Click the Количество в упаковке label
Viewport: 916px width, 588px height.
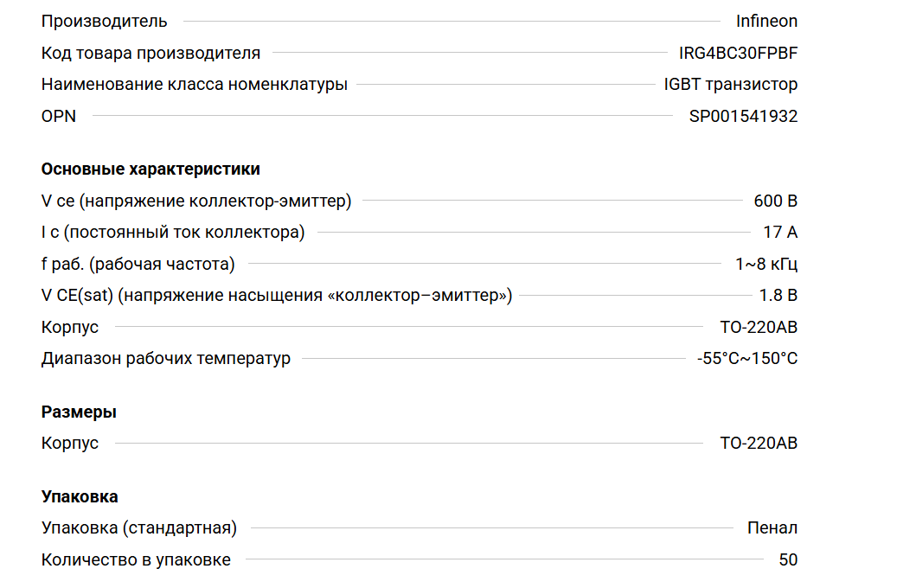click(x=136, y=559)
